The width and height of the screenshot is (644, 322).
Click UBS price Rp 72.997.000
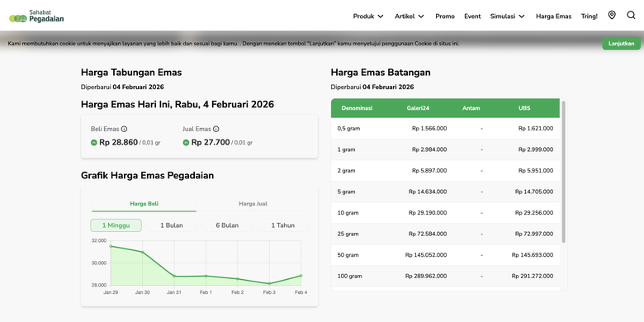point(534,234)
